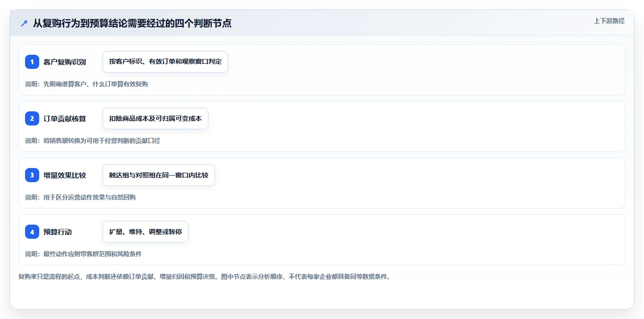Click the arrow icon beside the title
The height and width of the screenshot is (319, 644).
point(24,23)
